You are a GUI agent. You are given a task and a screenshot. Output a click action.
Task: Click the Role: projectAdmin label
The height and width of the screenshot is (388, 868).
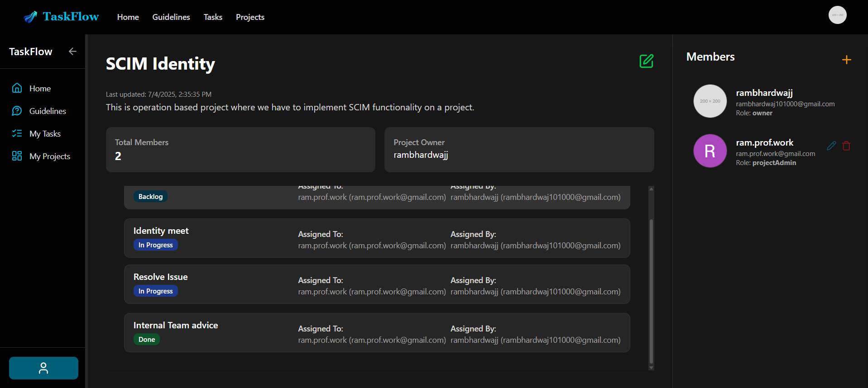pos(766,163)
